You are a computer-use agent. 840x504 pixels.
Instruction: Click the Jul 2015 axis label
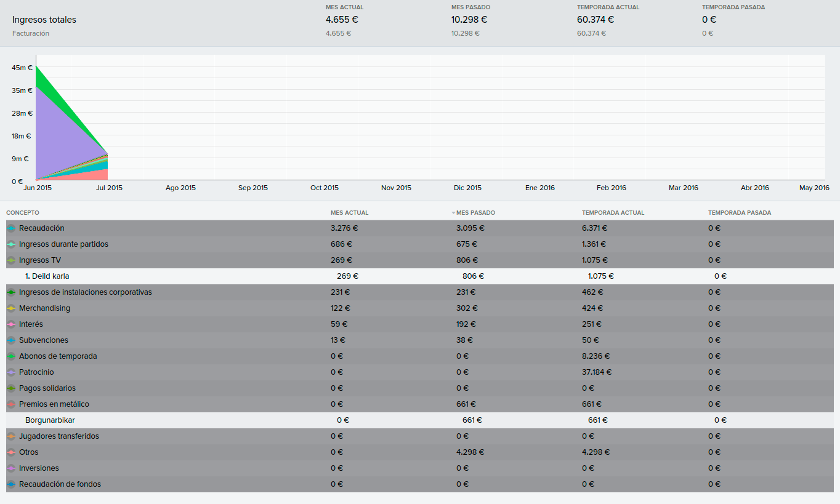pos(109,188)
